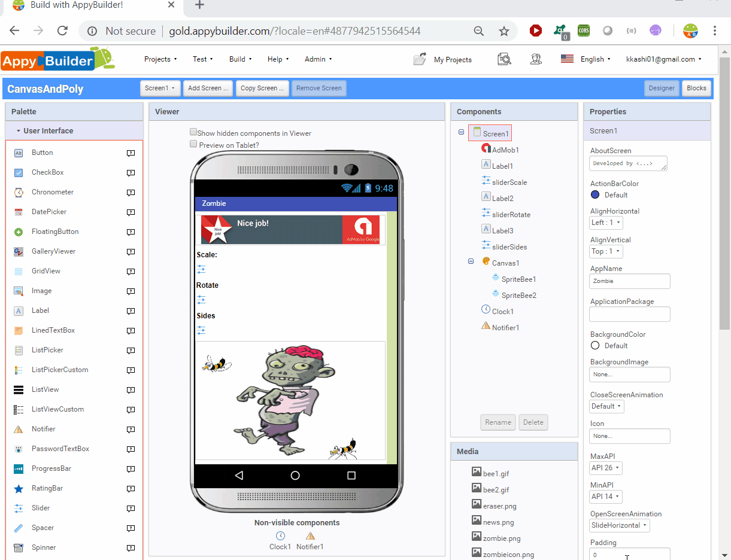731x560 pixels.
Task: Enable Show hidden components in Viewer
Action: (x=193, y=132)
